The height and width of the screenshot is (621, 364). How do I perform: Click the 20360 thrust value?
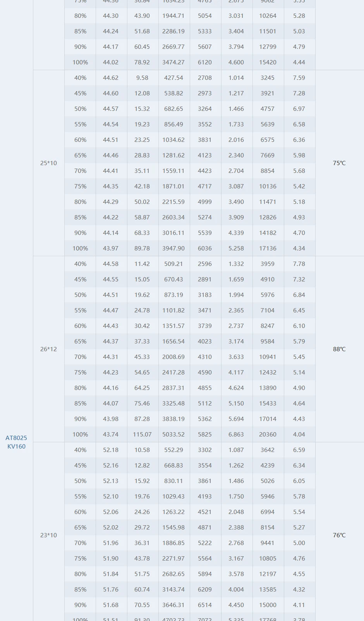pos(268,435)
